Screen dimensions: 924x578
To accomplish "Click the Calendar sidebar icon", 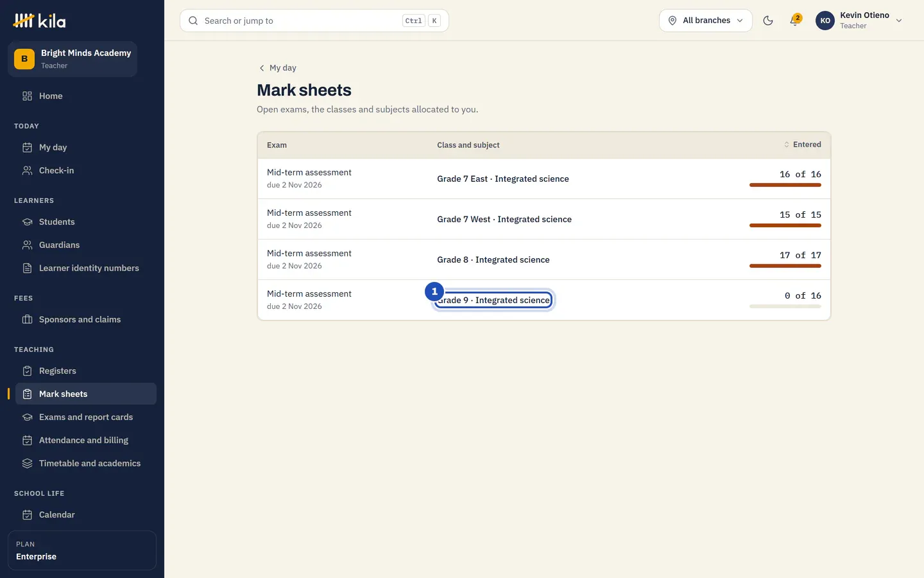I will (27, 514).
